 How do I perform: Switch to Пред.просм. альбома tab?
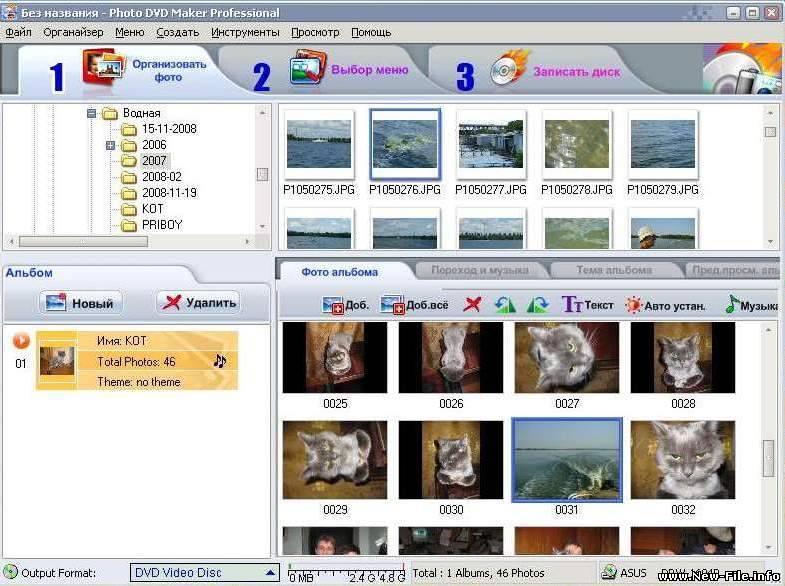735,270
